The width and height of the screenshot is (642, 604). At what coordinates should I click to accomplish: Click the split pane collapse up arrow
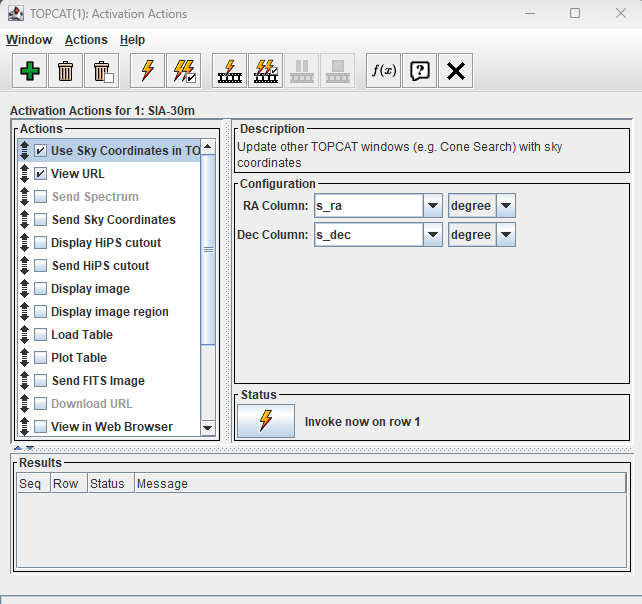click(18, 448)
